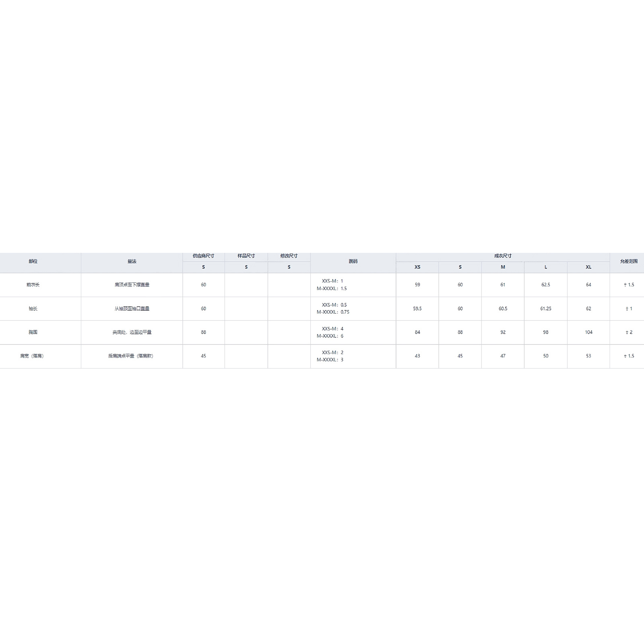Click the 部位 column header
Screen dimensions: 644x644
tap(33, 261)
